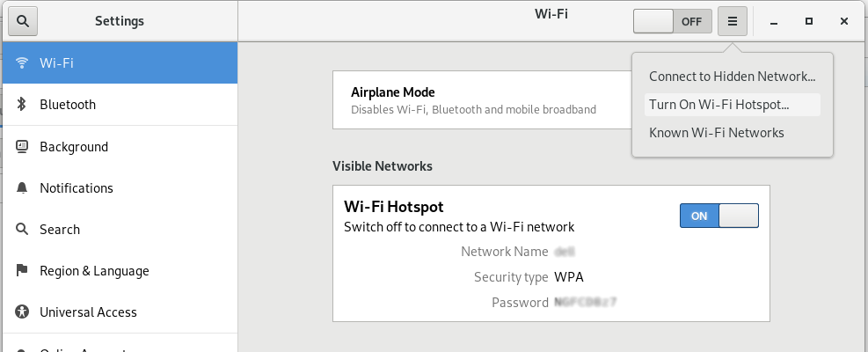868x352 pixels.
Task: Click the search magnifier button in Settings header
Action: [23, 21]
